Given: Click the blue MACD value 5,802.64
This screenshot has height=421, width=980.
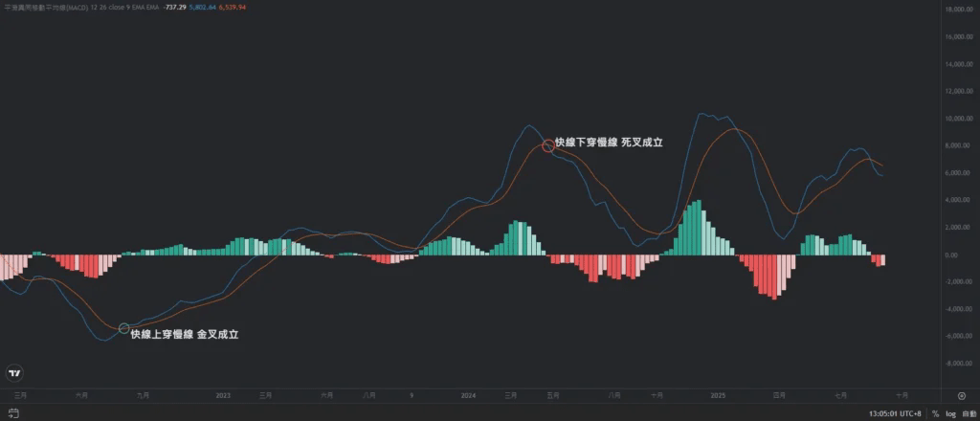Looking at the screenshot, I should click(203, 7).
